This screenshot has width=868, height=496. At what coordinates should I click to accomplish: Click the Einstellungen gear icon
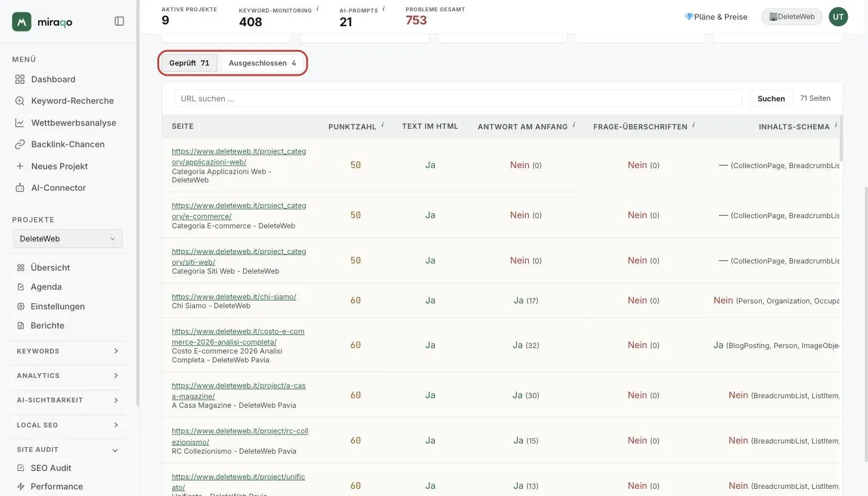coord(21,306)
